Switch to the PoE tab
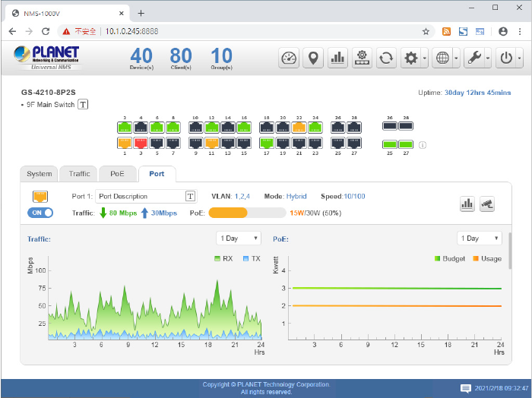Screen dimensions: 532x398 tap(117, 174)
